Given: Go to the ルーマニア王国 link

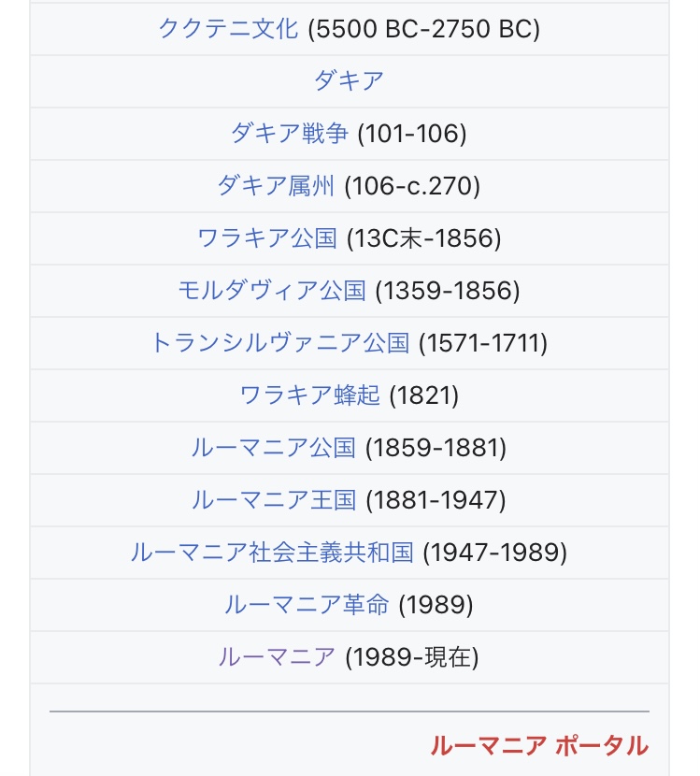Looking at the screenshot, I should tap(273, 500).
